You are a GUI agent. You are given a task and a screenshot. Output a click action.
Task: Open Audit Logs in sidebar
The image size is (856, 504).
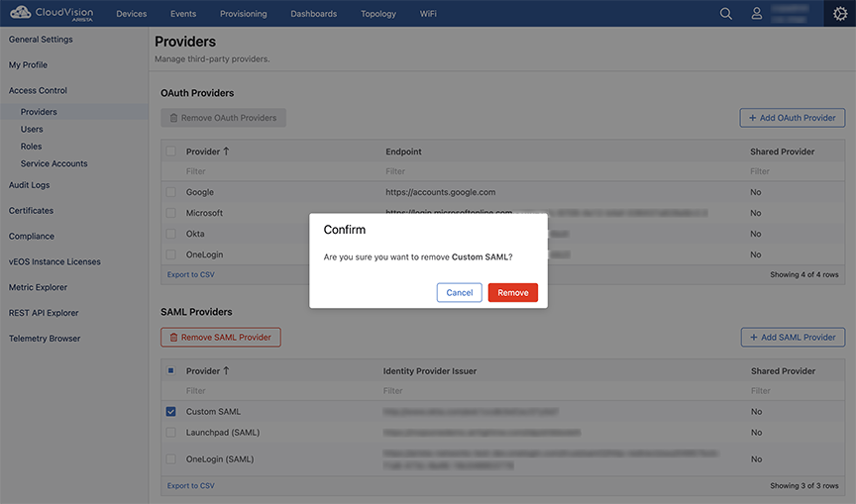click(x=29, y=185)
